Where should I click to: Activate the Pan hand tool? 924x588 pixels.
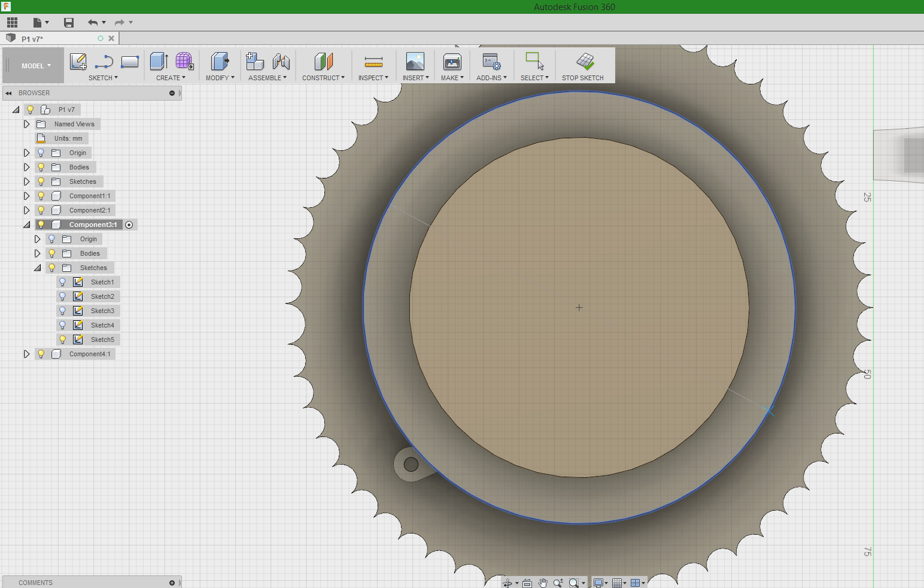pyautogui.click(x=543, y=583)
